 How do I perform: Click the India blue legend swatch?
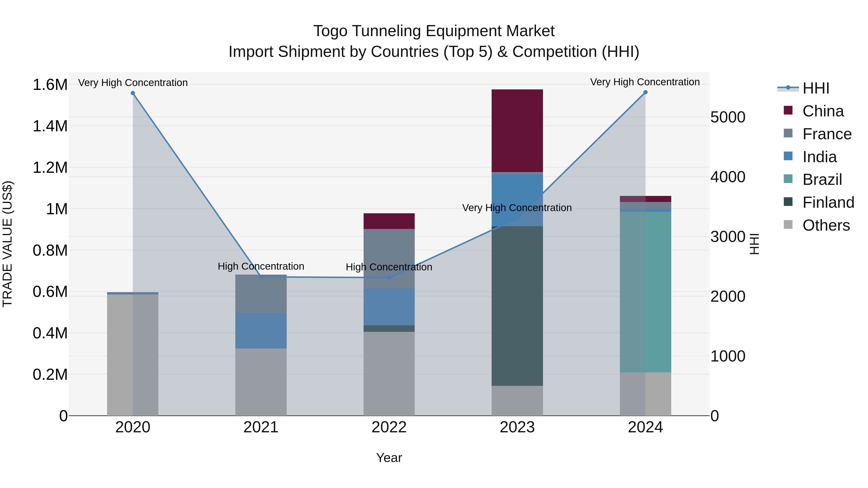click(788, 156)
